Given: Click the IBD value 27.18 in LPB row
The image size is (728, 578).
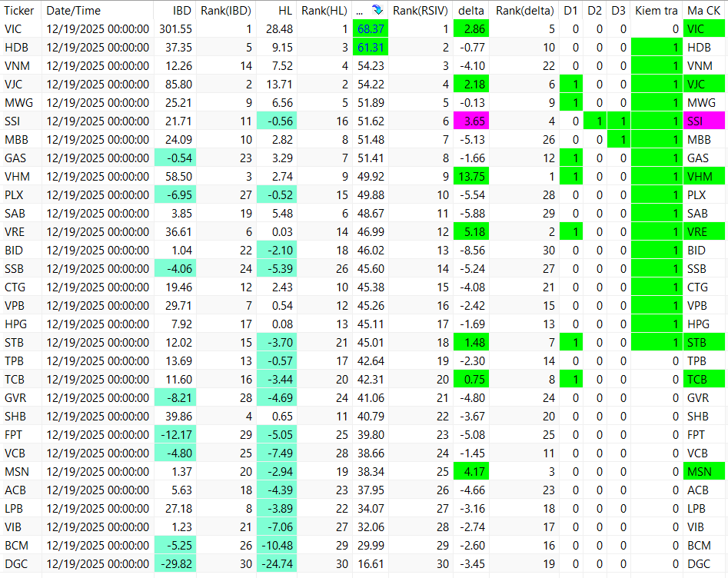Looking at the screenshot, I should [x=179, y=508].
